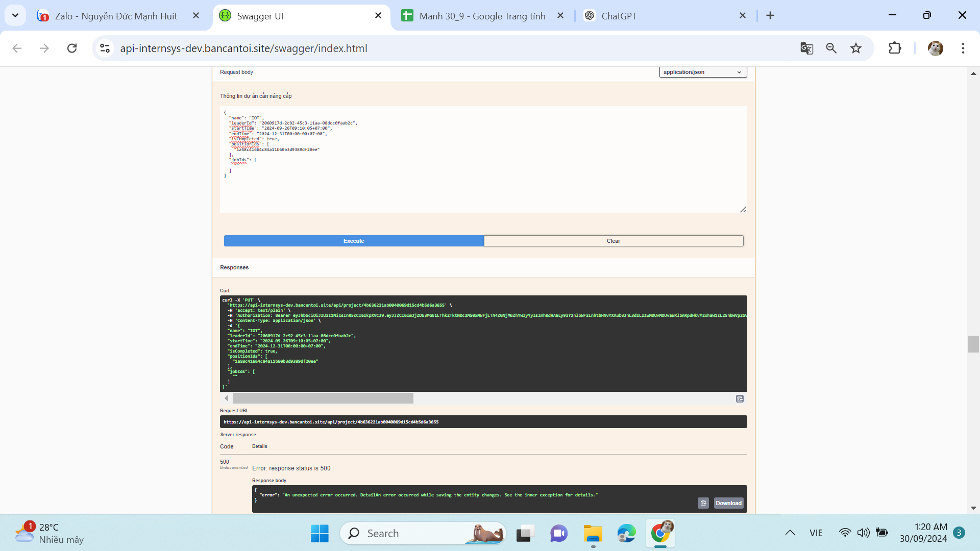Copy the curl command to clipboard
This screenshot has height=551, width=980.
[740, 399]
